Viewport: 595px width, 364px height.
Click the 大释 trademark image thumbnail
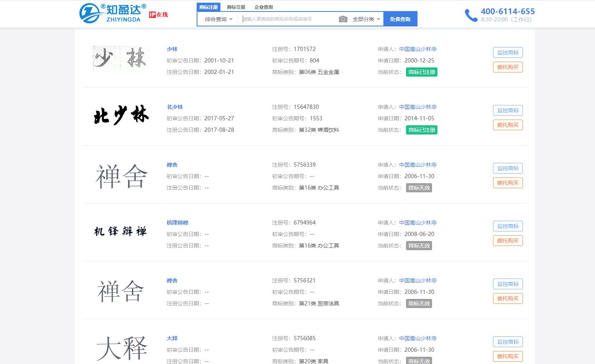click(x=121, y=348)
